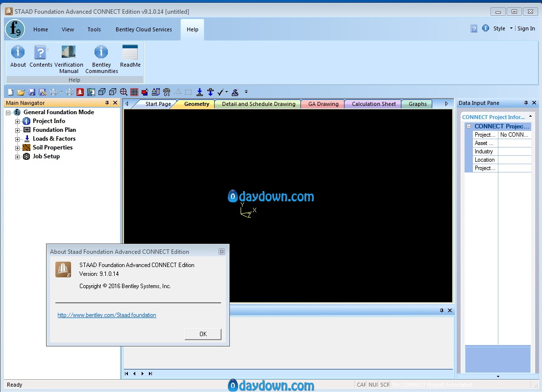Open the toolbar customize overflow arrow

tap(246, 92)
